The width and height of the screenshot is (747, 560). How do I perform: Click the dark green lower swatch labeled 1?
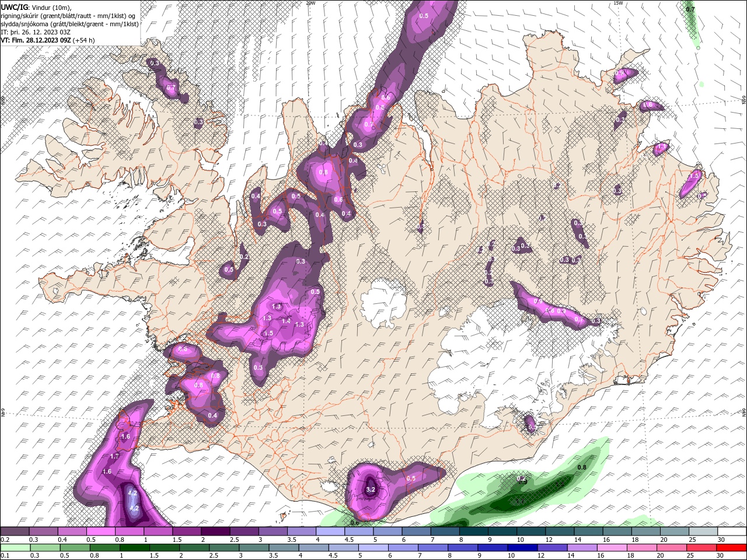coord(134,548)
